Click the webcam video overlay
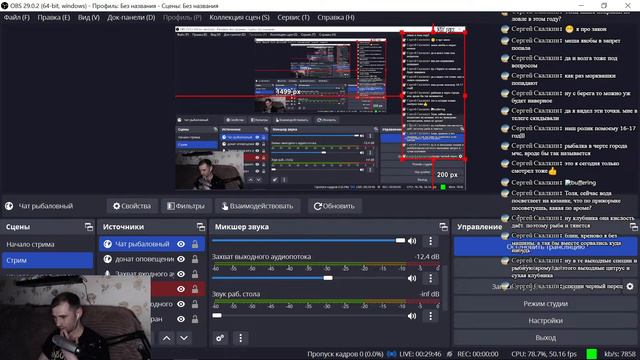Image resolution: width=640 pixels, height=360 pixels. pos(76,317)
